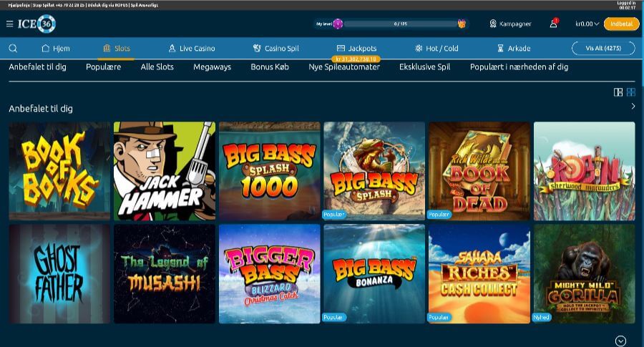This screenshot has height=347, width=644.
Task: Open the Jack Hammer game thumbnail
Action: tap(165, 170)
